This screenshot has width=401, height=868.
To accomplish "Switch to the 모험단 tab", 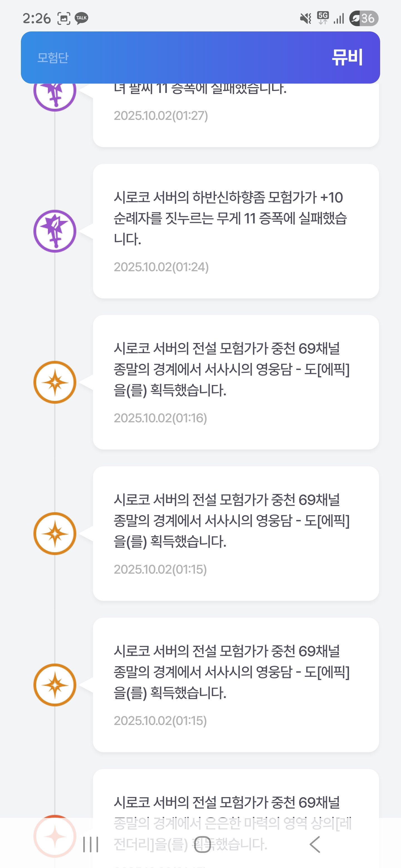I will tap(53, 58).
